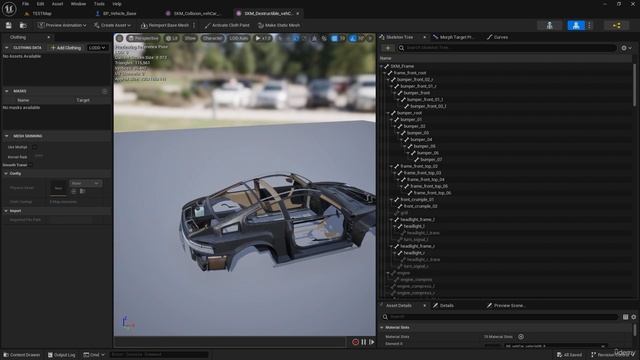Open the viewport Character menu
The image size is (640, 360).
[212, 38]
